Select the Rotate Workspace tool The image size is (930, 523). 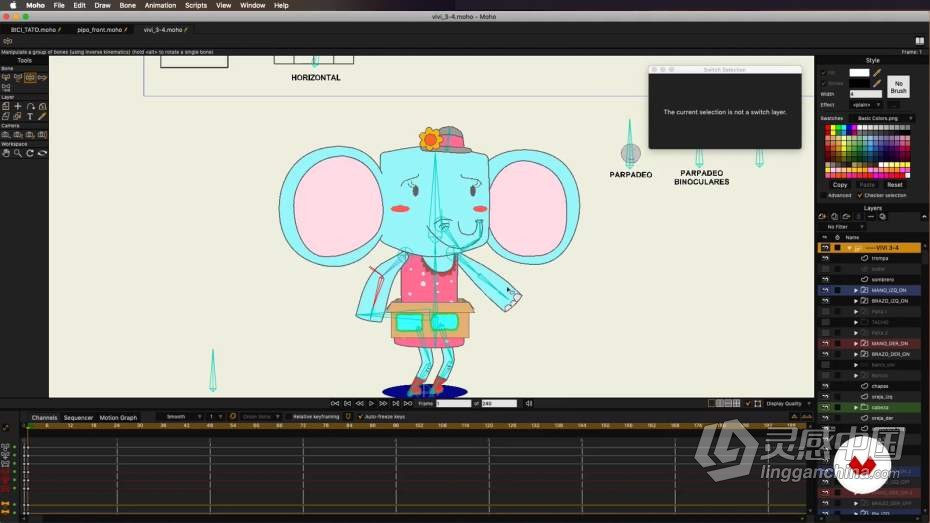click(x=30, y=153)
